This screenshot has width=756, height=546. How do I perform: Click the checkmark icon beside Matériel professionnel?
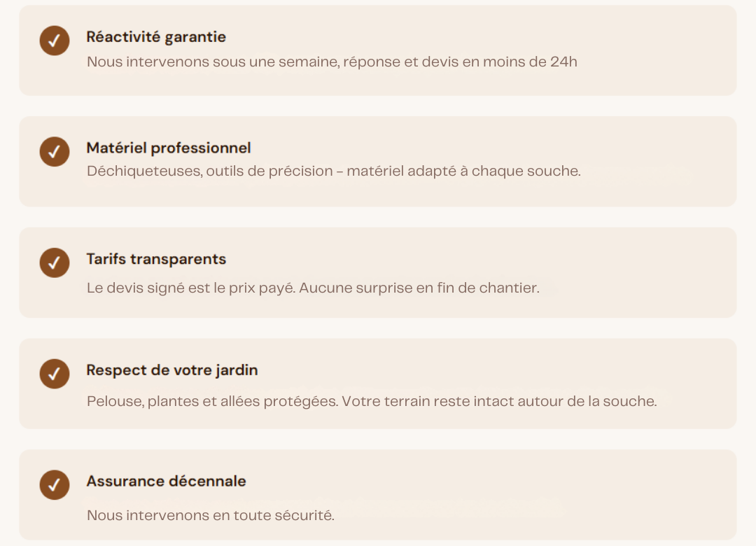pos(55,152)
